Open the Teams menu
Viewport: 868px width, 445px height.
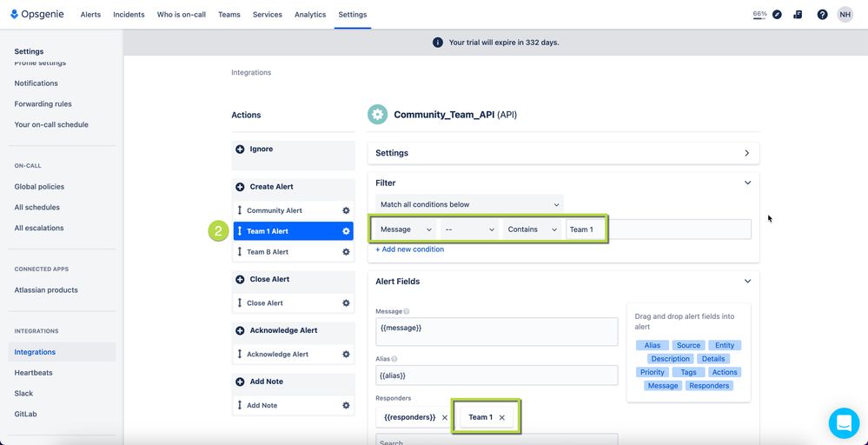pyautogui.click(x=229, y=15)
